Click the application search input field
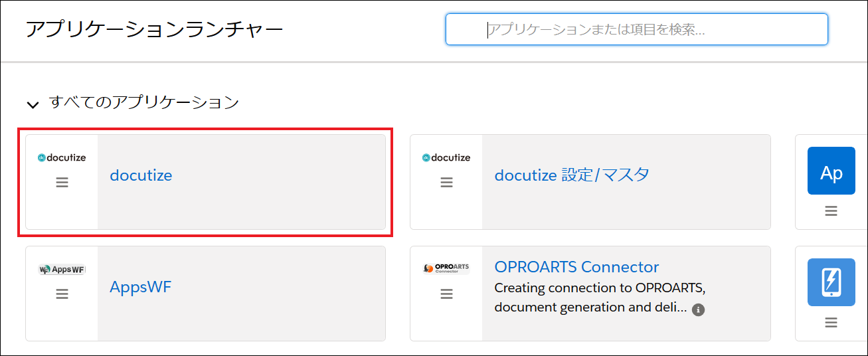This screenshot has height=356, width=868. [636, 29]
